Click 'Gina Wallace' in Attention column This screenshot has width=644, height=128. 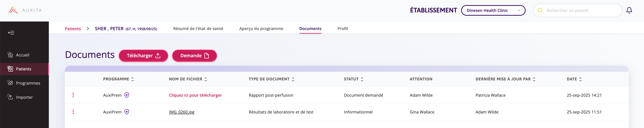422,112
